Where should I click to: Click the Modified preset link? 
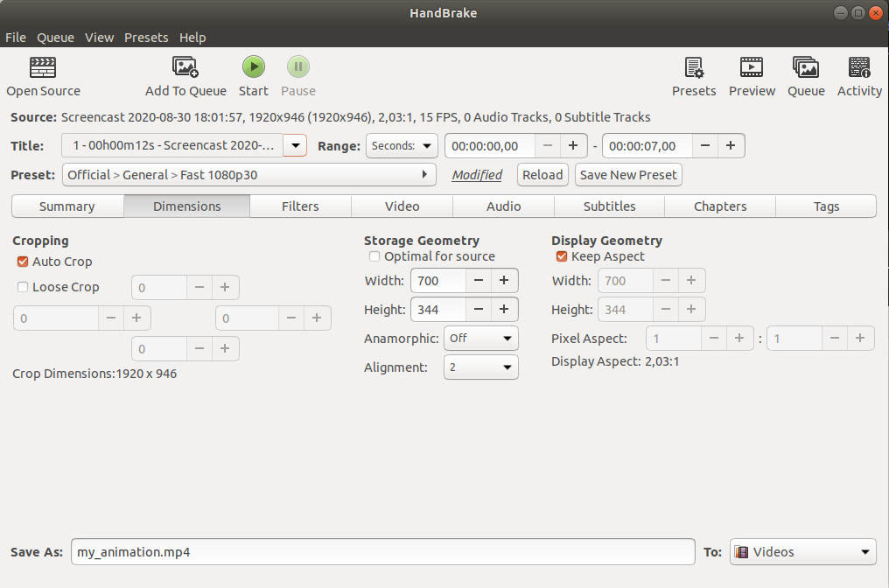pyautogui.click(x=477, y=175)
